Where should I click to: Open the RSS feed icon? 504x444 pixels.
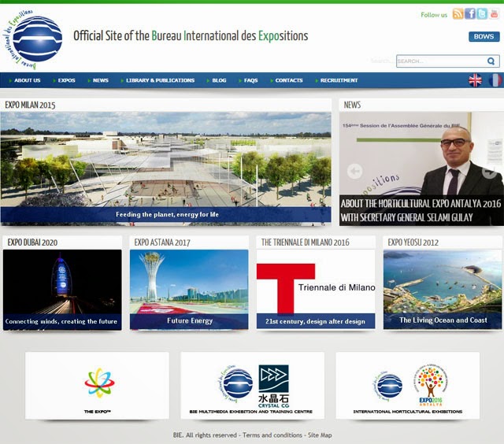[x=458, y=14]
